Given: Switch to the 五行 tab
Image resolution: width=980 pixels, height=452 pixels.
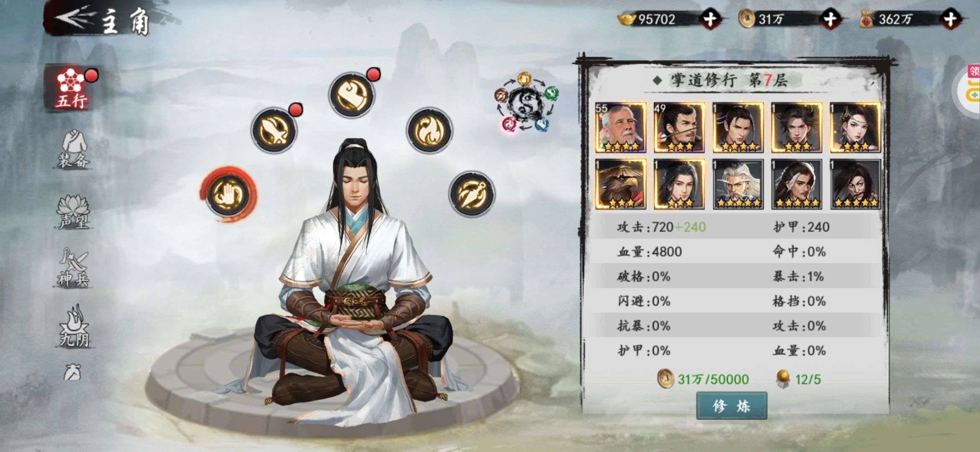Looking at the screenshot, I should tap(72, 88).
